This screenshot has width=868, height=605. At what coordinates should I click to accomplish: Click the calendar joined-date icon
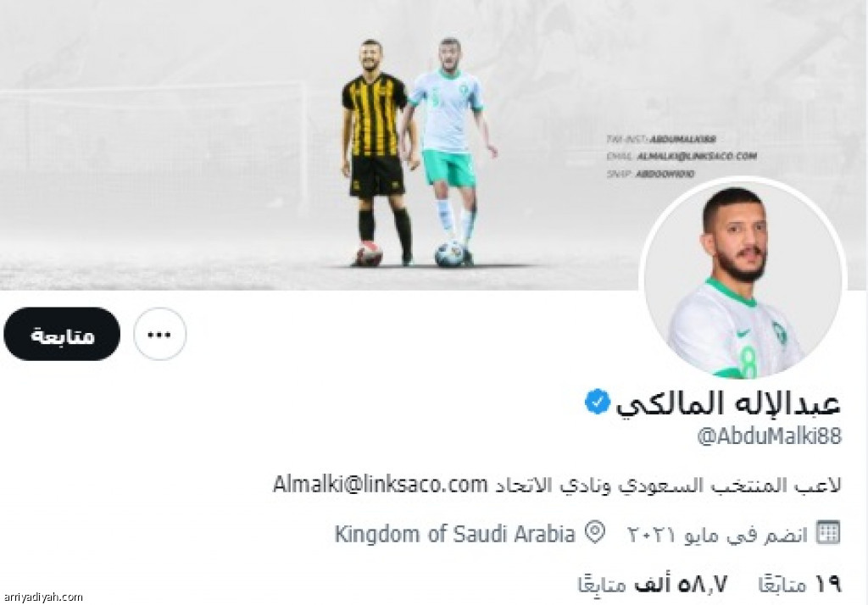tap(829, 532)
